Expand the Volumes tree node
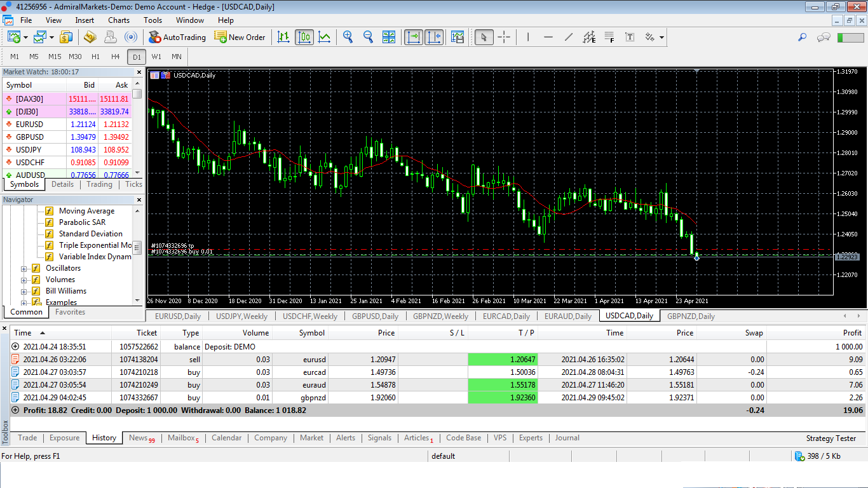This screenshot has height=488, width=868. (x=24, y=280)
